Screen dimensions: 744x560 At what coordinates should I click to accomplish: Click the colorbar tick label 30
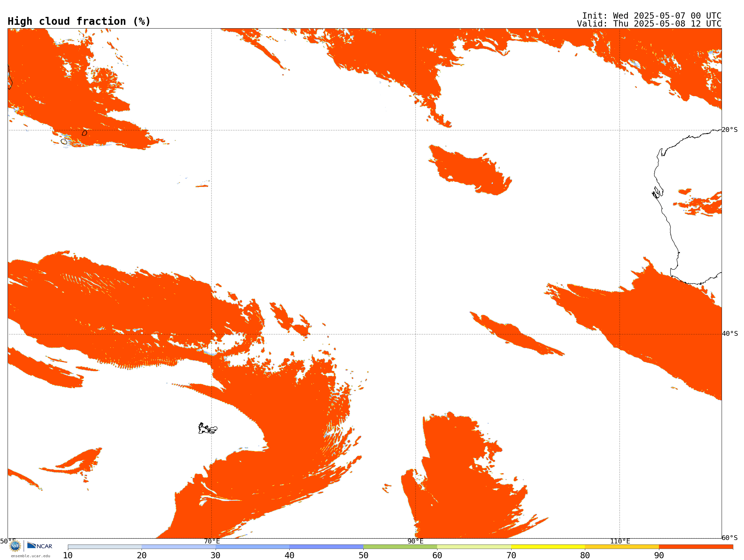pyautogui.click(x=216, y=556)
